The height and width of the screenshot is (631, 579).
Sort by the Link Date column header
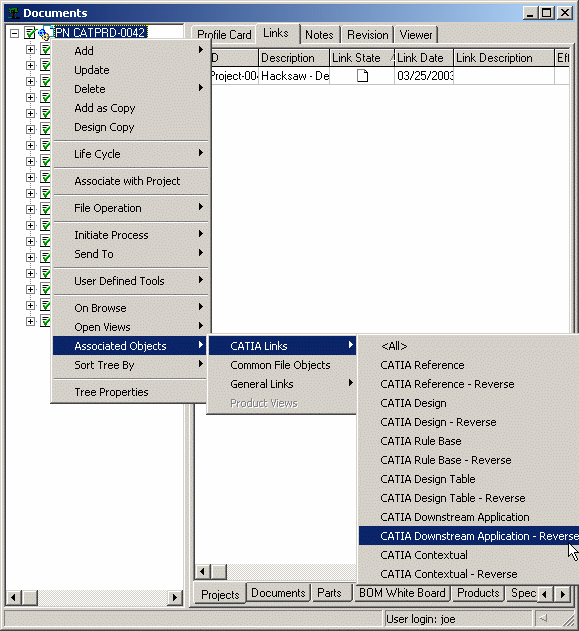coord(424,58)
